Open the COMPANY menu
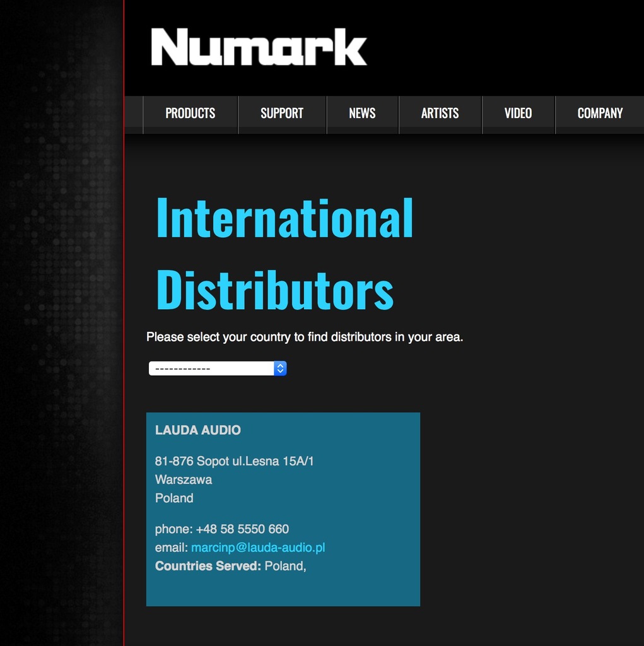 pos(599,114)
